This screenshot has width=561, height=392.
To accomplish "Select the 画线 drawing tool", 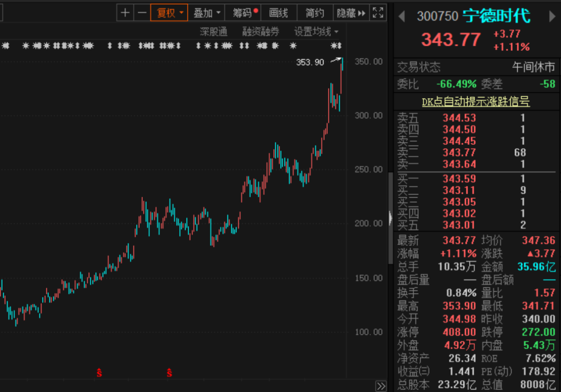I will coord(278,13).
